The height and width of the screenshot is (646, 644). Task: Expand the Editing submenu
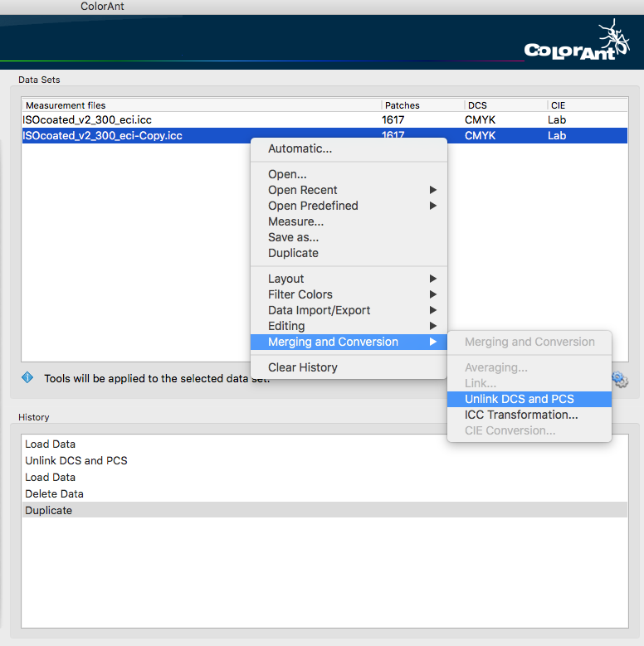(x=349, y=326)
